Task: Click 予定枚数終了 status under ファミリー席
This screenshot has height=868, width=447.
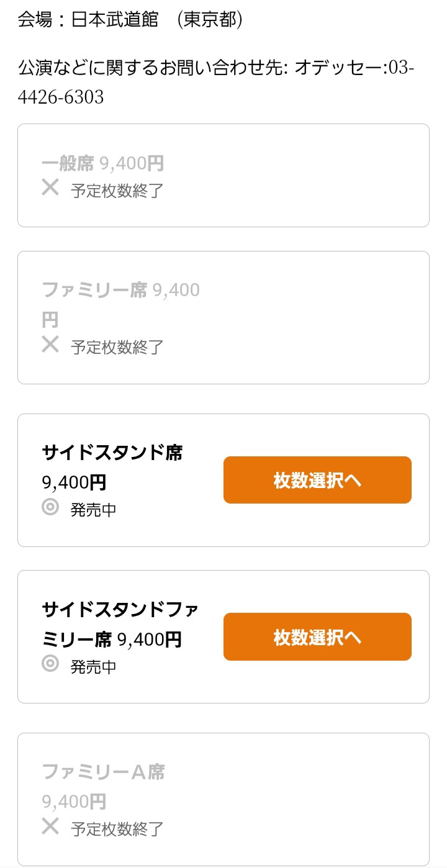Action: (117, 347)
